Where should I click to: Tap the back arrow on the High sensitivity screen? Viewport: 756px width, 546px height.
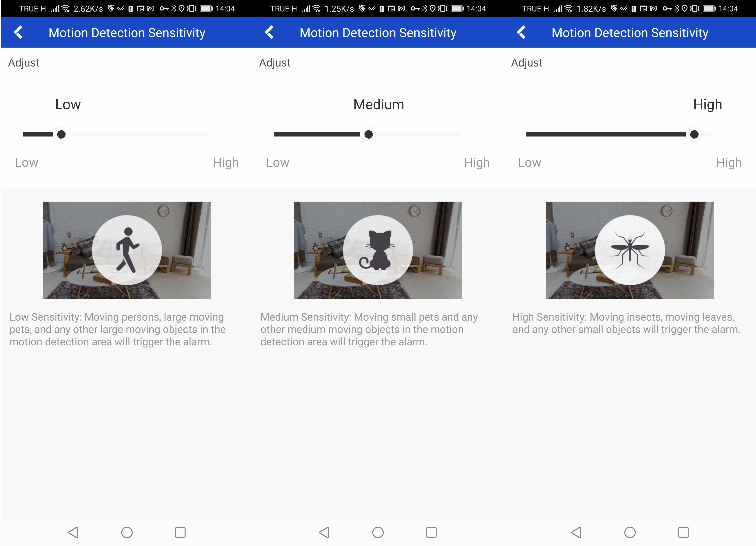(521, 32)
